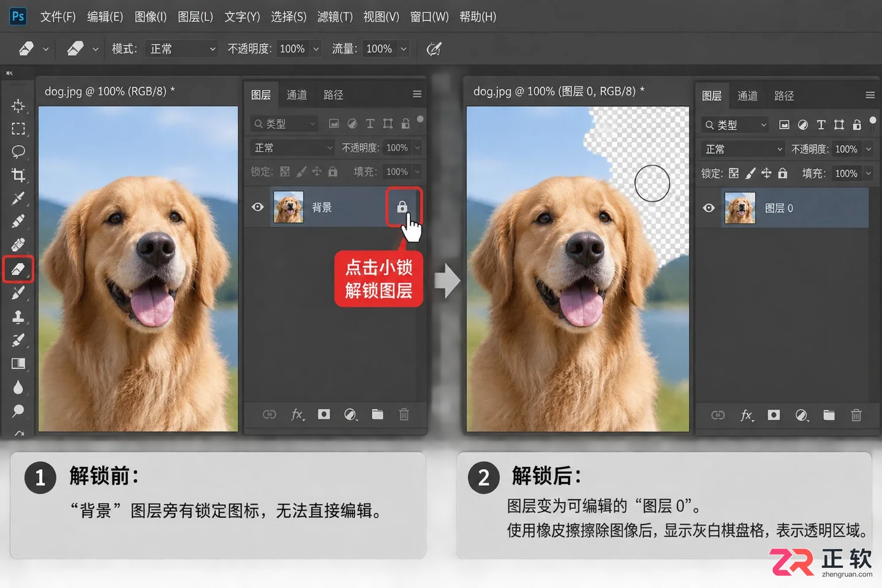Click fx layer style in 背景 layer panel

(x=297, y=415)
